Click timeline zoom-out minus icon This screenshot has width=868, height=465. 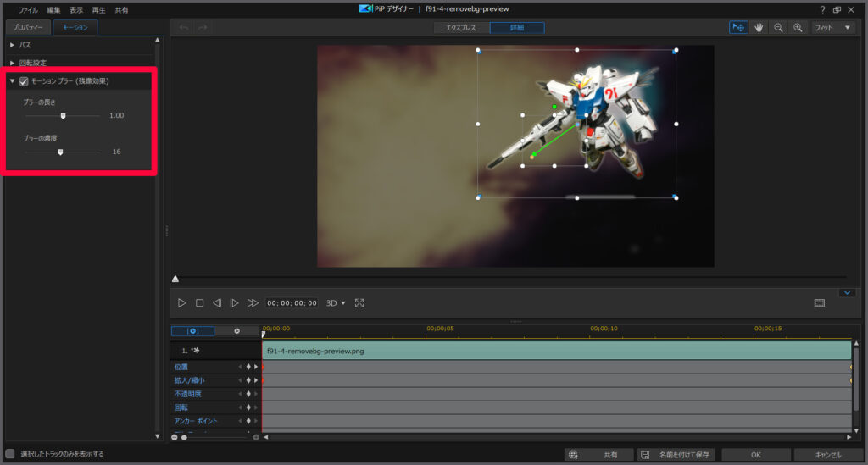coord(175,437)
